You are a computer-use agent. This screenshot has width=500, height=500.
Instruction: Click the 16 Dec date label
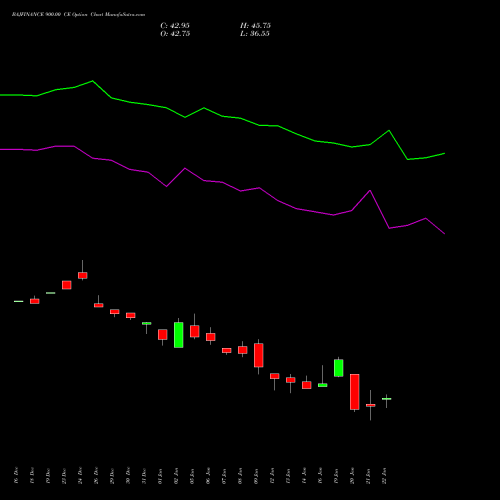coord(16,476)
